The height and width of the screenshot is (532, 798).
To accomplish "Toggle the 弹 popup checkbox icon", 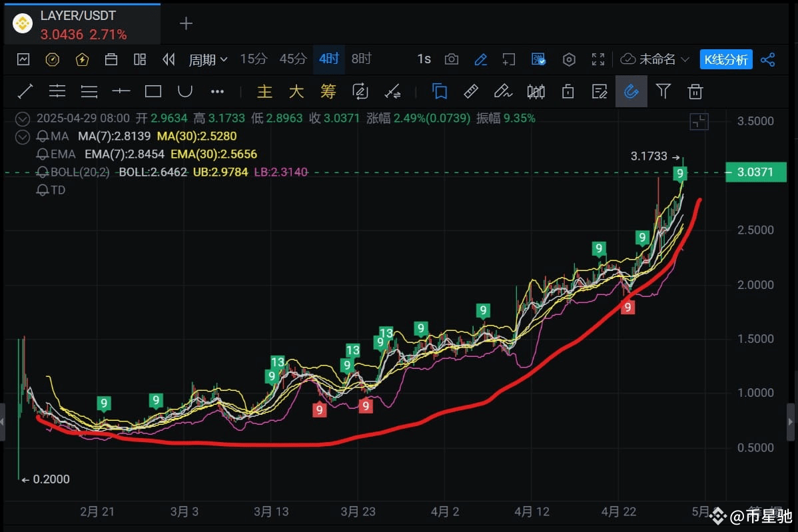I will pos(538,59).
